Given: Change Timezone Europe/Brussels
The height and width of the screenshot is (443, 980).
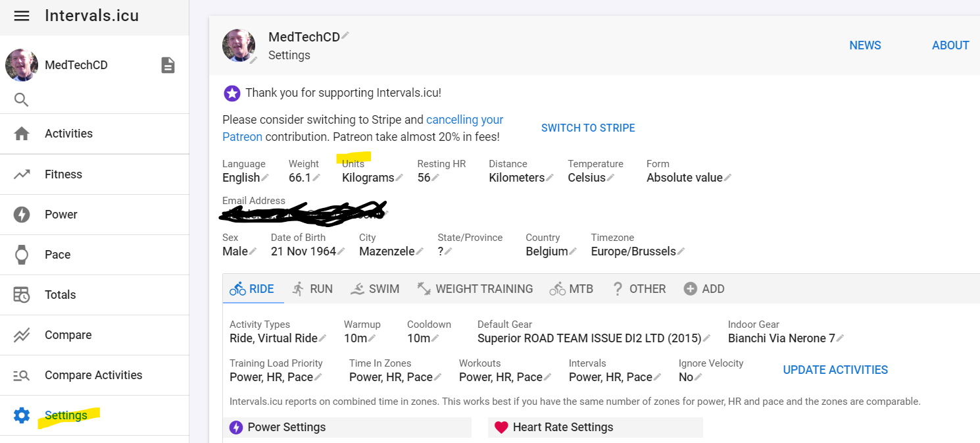Looking at the screenshot, I should [638, 251].
